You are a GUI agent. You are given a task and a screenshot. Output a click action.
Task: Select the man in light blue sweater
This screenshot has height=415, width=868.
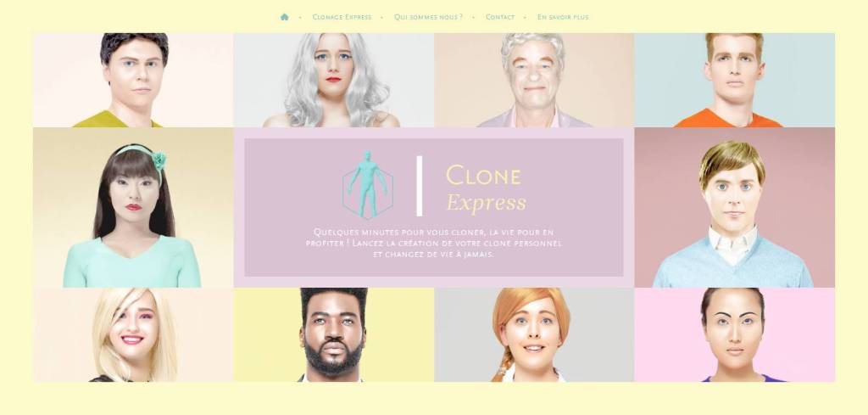coord(735,207)
